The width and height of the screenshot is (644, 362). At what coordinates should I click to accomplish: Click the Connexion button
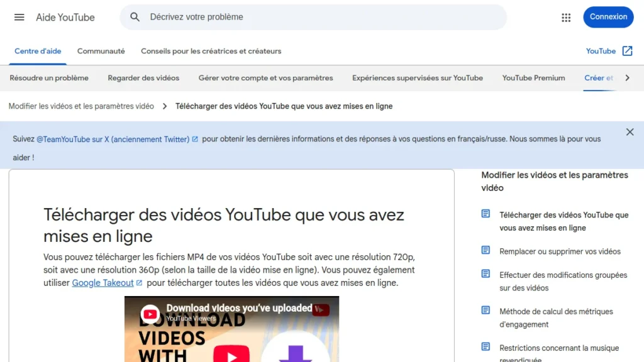click(x=608, y=17)
